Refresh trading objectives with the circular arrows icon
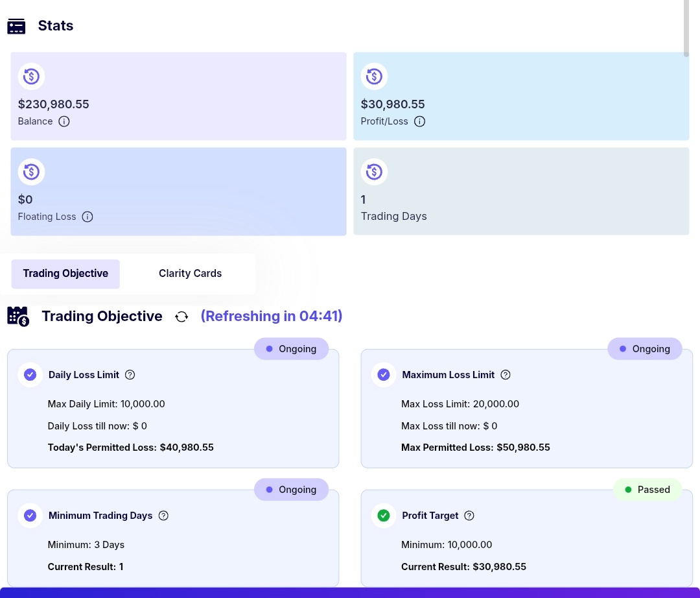The height and width of the screenshot is (598, 700). point(181,317)
